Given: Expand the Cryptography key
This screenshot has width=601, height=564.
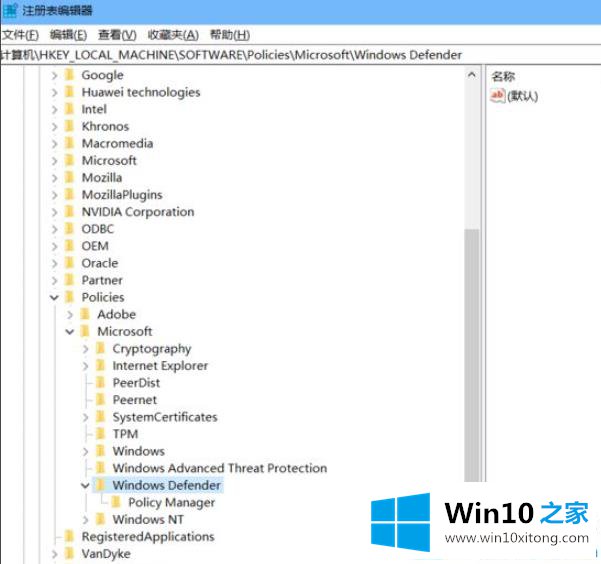Looking at the screenshot, I should (85, 349).
